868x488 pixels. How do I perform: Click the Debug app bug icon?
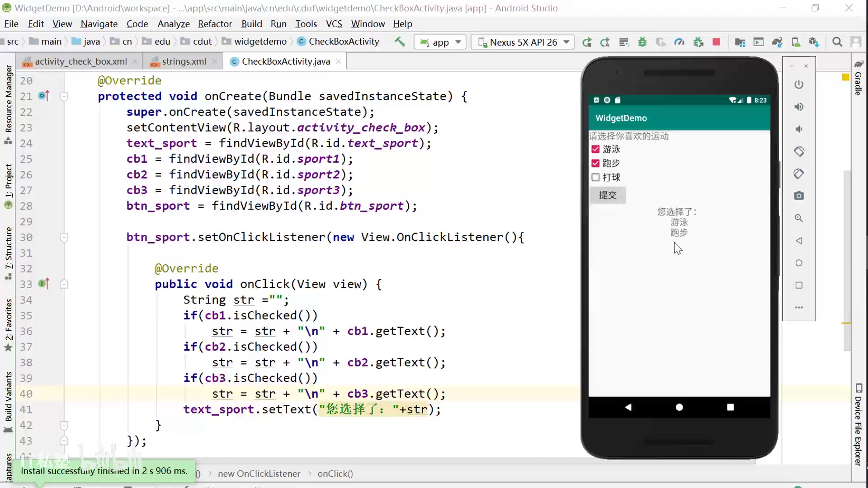(x=642, y=42)
